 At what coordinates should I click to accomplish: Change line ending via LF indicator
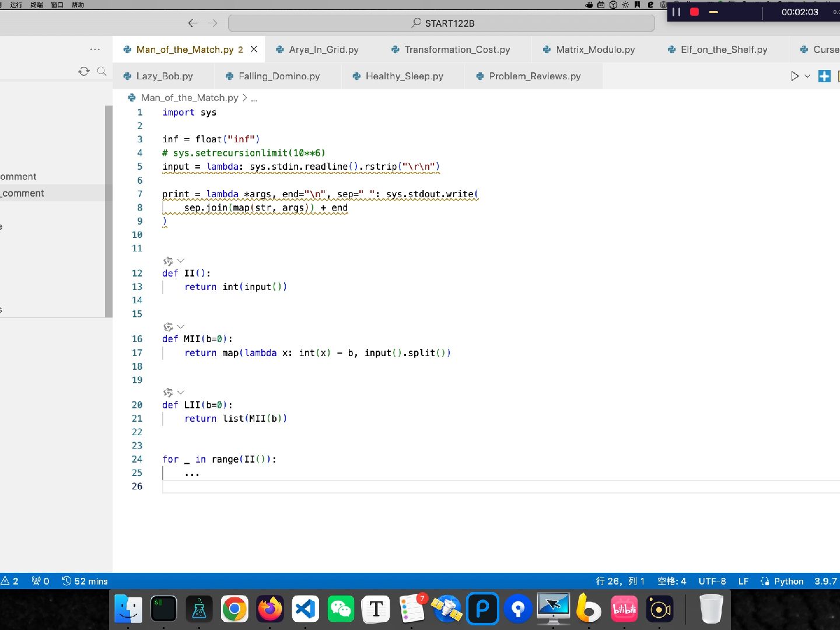click(743, 581)
